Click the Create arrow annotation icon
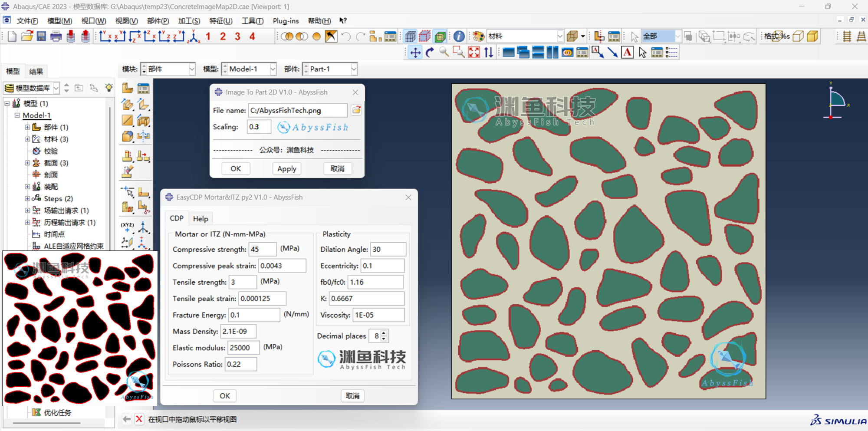 (612, 53)
